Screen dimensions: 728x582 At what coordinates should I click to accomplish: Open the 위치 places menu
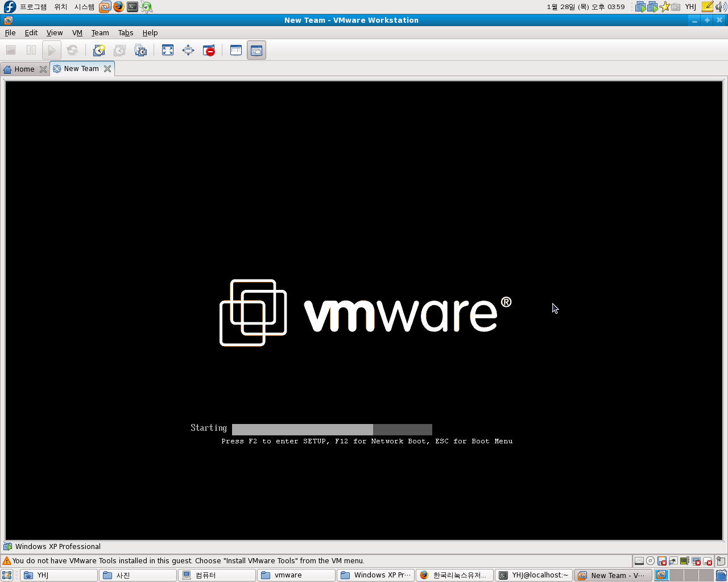pos(61,7)
